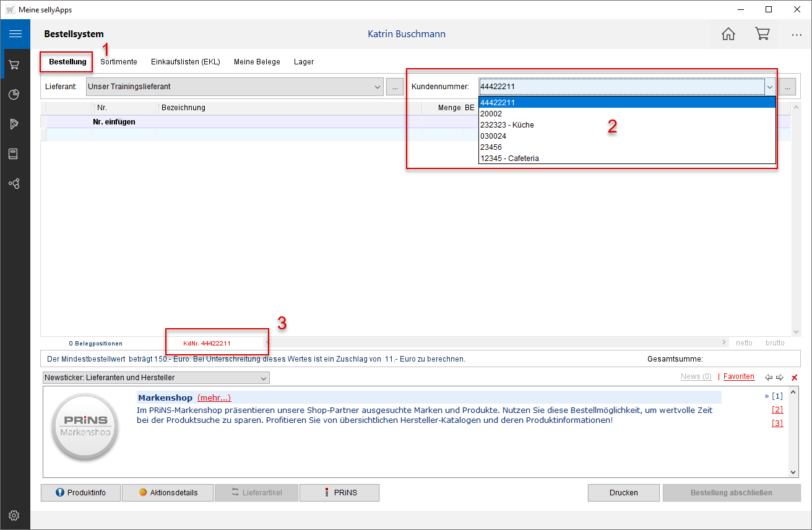Open the cart icon in header
The width and height of the screenshot is (812, 530).
[762, 34]
